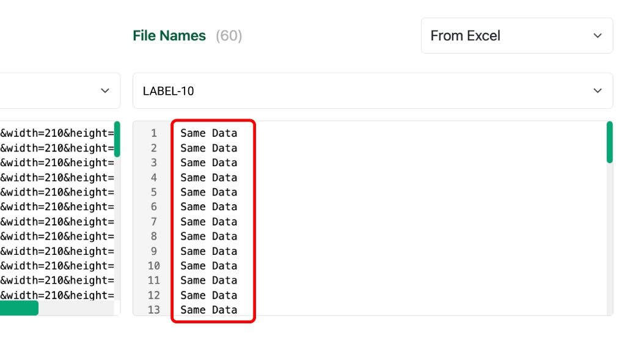This screenshot has width=644, height=338.
Task: Place cursor in Same Data on line 10
Action: click(208, 266)
